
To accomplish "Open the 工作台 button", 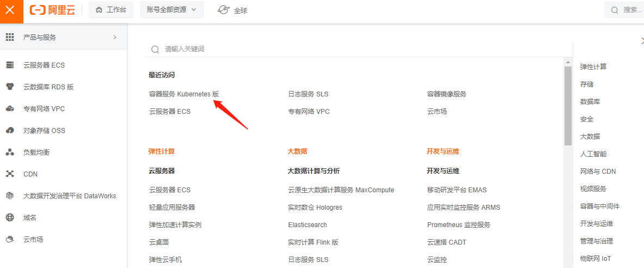I will point(111,10).
